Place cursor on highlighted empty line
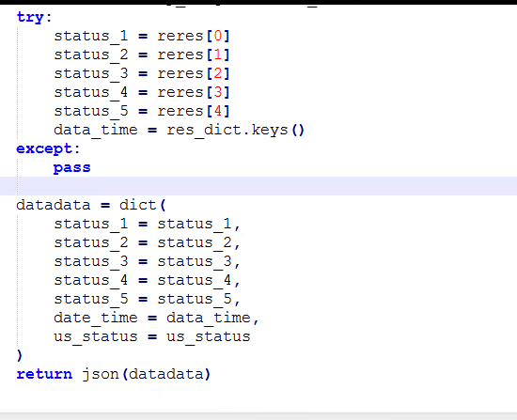The height and width of the screenshot is (420, 517). click(258, 186)
